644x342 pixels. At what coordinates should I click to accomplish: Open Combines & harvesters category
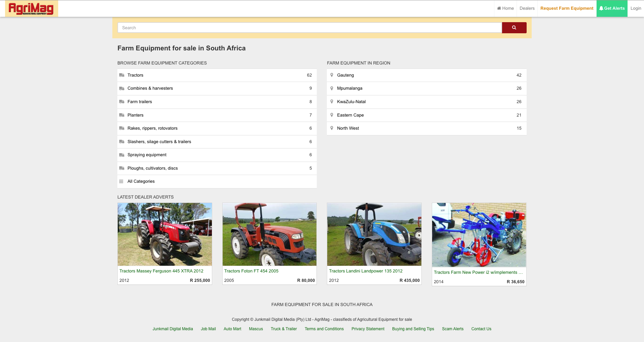click(x=217, y=88)
